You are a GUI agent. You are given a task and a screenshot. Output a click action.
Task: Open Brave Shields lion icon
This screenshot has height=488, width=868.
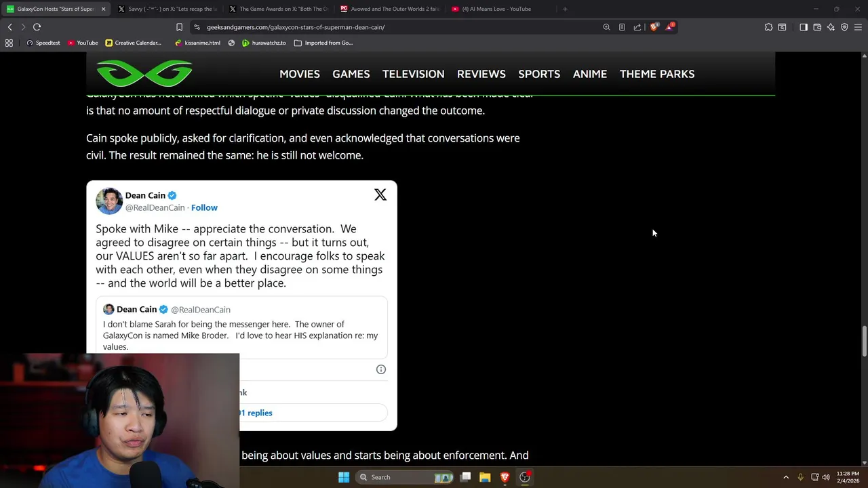pos(654,27)
